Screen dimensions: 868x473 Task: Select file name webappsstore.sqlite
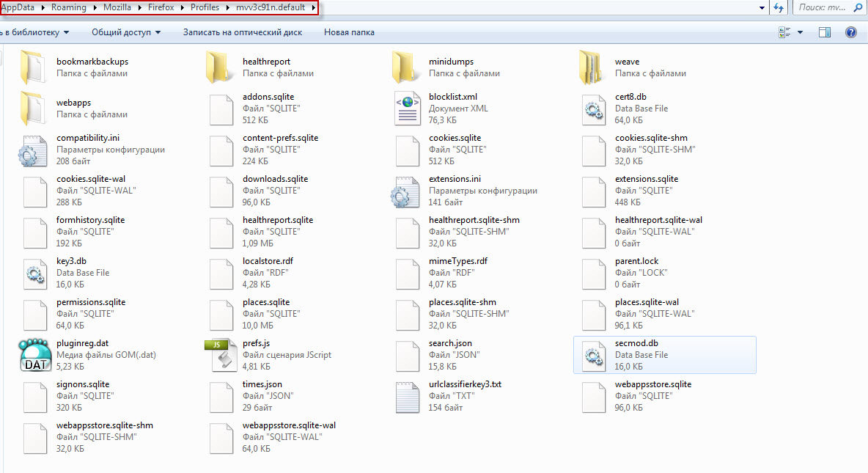click(653, 384)
